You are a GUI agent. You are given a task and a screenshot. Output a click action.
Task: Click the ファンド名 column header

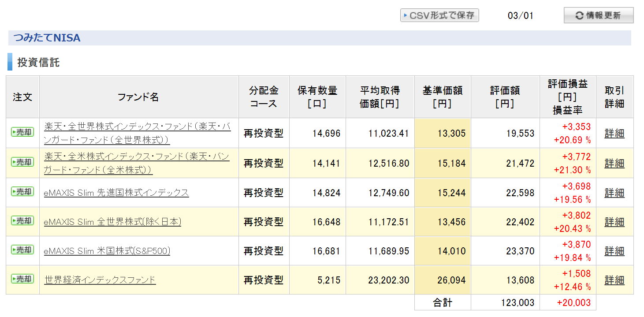point(139,97)
